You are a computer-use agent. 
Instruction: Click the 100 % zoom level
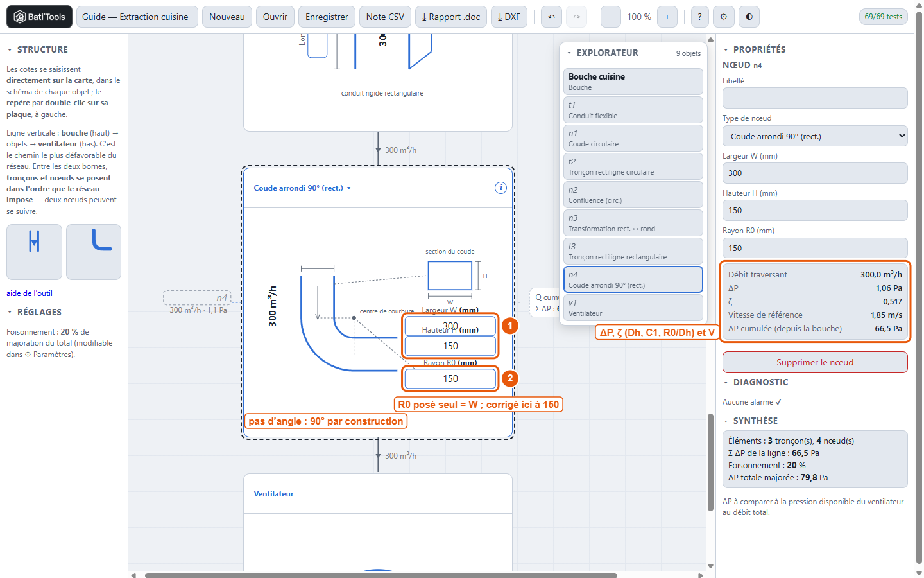639,17
